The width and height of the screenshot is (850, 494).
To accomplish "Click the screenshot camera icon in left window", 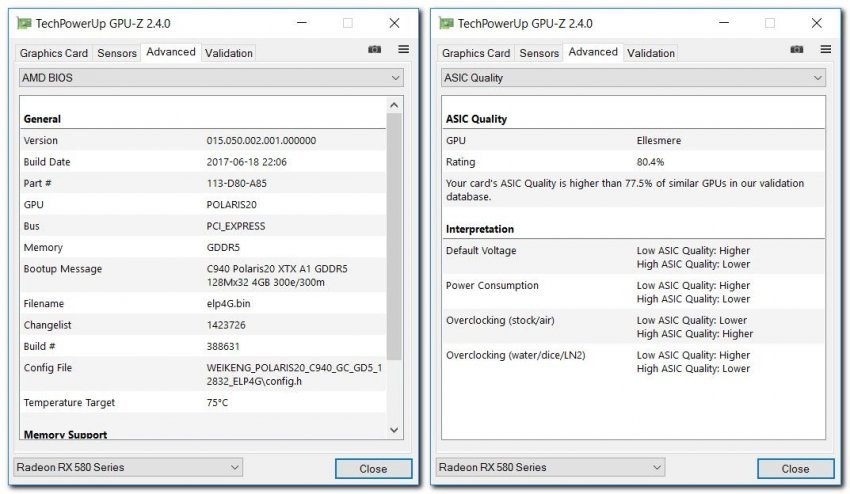I will click(374, 49).
